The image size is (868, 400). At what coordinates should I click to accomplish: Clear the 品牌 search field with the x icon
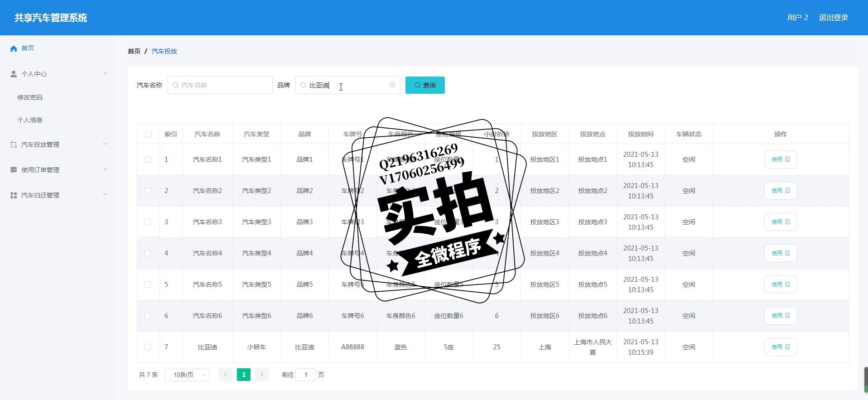[392, 85]
